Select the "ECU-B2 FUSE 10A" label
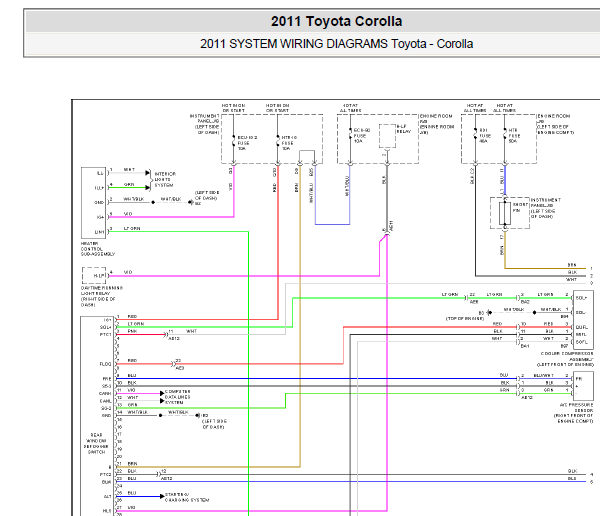The image size is (600, 516). tap(362, 136)
